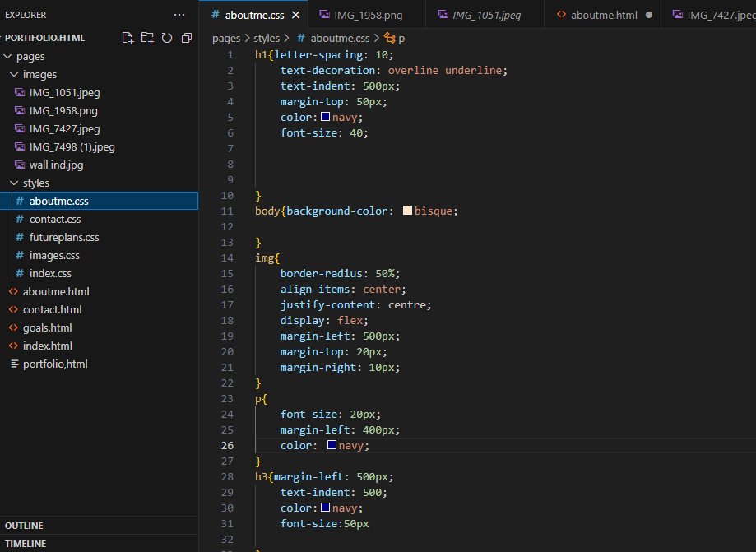Viewport: 756px width, 552px height.
Task: Click aboutme.css in breadcrumb path
Action: tap(340, 38)
